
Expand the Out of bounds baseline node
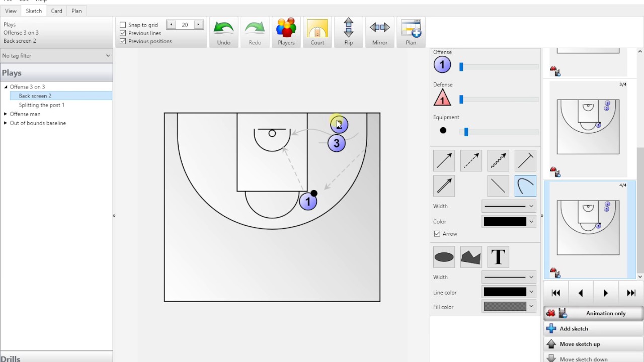pos(6,123)
